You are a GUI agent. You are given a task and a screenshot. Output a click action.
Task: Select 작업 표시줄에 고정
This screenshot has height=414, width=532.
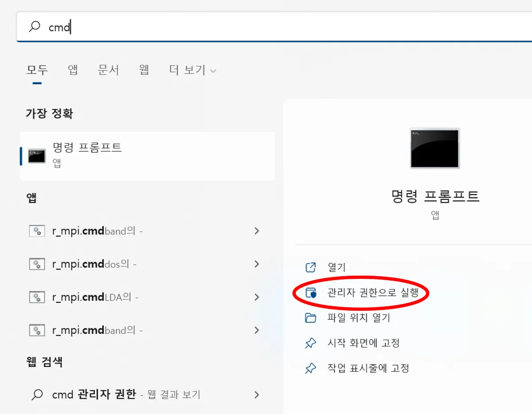(x=368, y=368)
